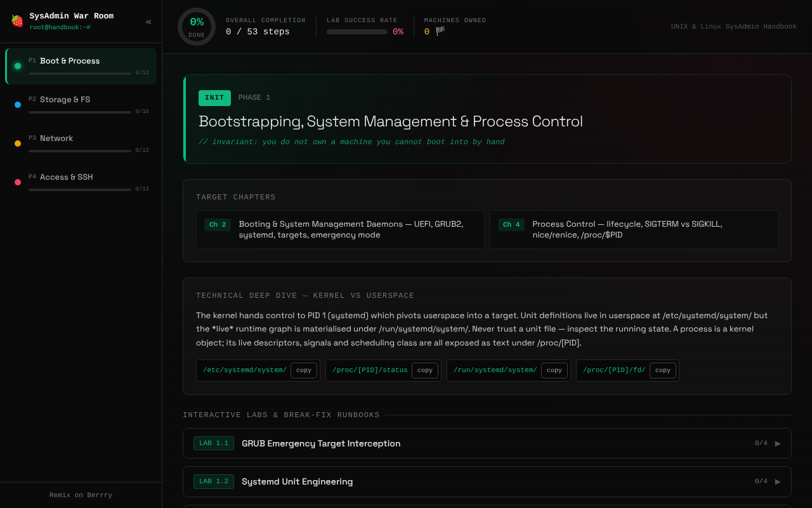Open the Booting & System Management Daemons chapter card
Image resolution: width=812 pixels, height=508 pixels.
(x=340, y=229)
